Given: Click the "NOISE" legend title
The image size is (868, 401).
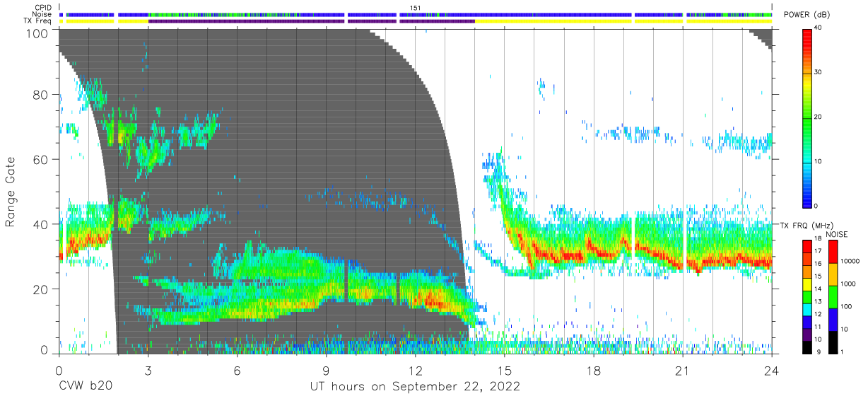Looking at the screenshot, I should (x=837, y=234).
